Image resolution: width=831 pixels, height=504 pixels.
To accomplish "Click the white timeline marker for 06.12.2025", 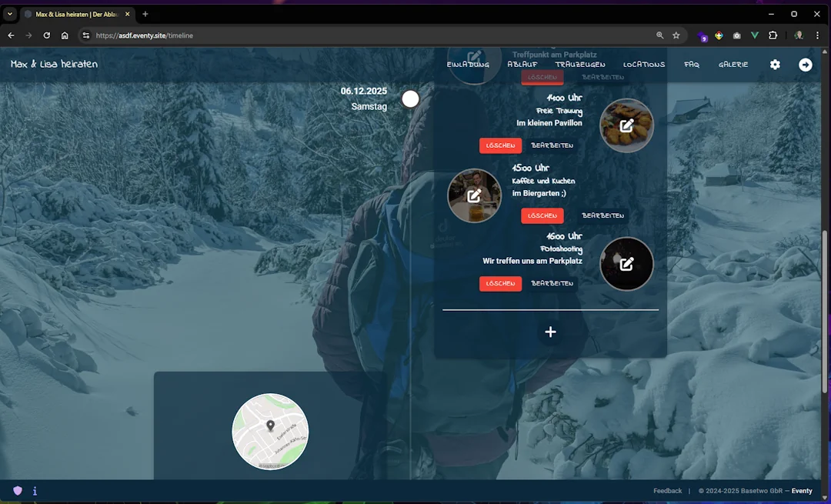I will pos(410,99).
